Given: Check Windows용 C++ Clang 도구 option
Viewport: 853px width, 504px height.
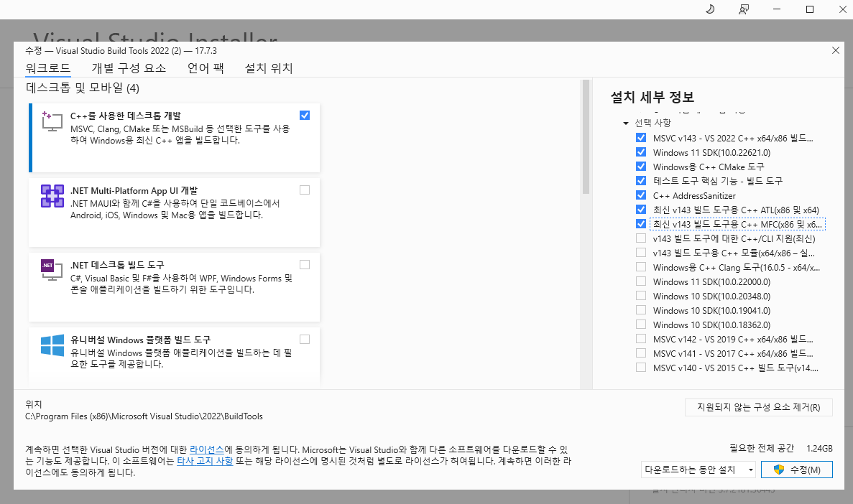Looking at the screenshot, I should pyautogui.click(x=641, y=267).
